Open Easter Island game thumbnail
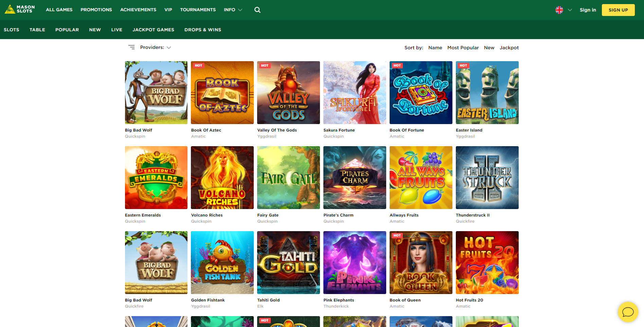The image size is (644, 327). pos(487,92)
